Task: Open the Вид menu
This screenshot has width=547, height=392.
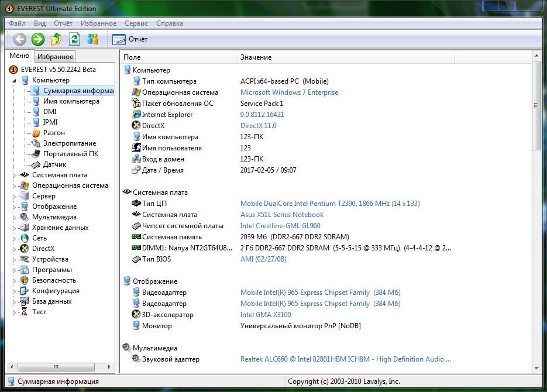Action: pyautogui.click(x=40, y=23)
